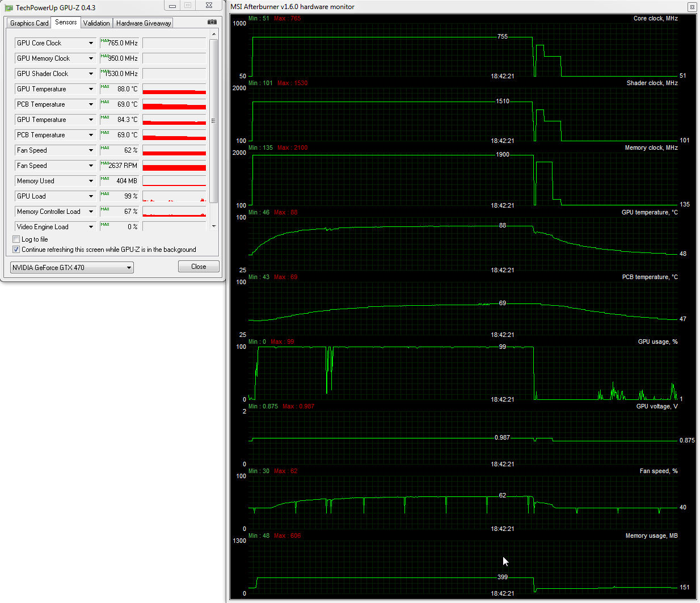Click the GPU voltage, V graph label
The width and height of the screenshot is (700, 603).
[x=657, y=406]
